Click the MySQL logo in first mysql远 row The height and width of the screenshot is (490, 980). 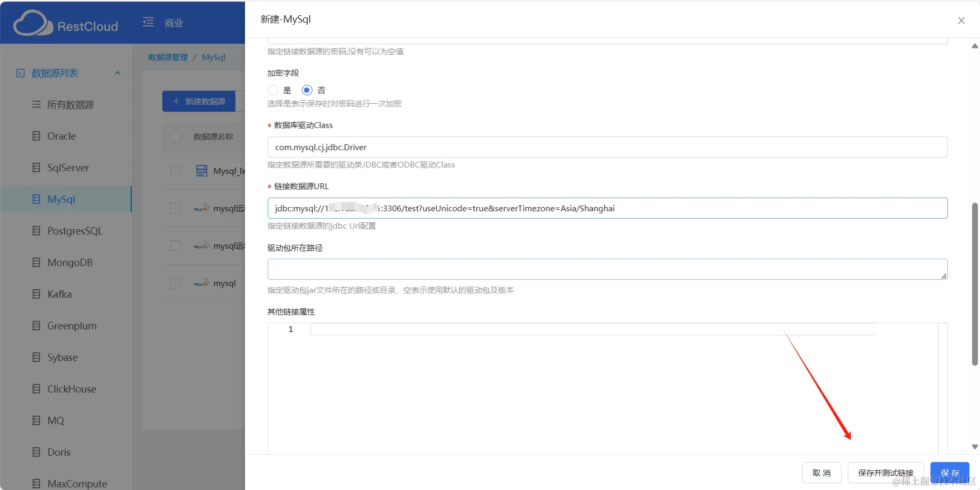(x=202, y=208)
